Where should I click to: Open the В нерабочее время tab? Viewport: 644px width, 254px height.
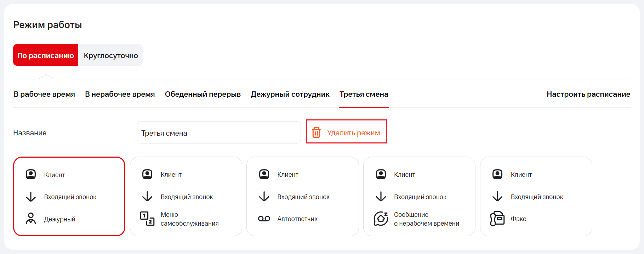coord(120,94)
